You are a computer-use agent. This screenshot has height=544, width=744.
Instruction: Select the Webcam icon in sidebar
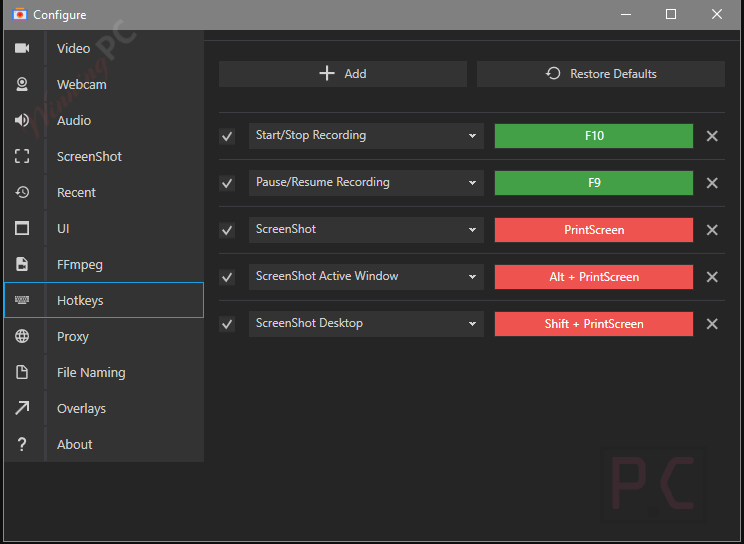(22, 84)
